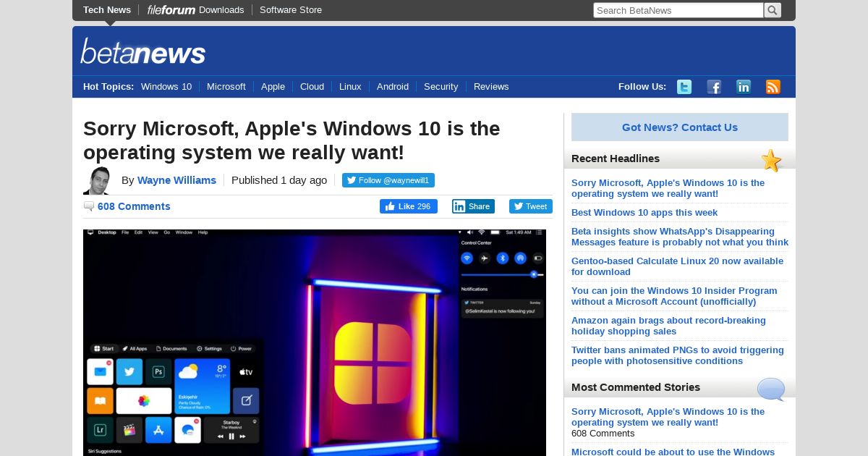This screenshot has height=456, width=868.
Task: Open BetaNews Twitter follow icon
Action: [684, 87]
